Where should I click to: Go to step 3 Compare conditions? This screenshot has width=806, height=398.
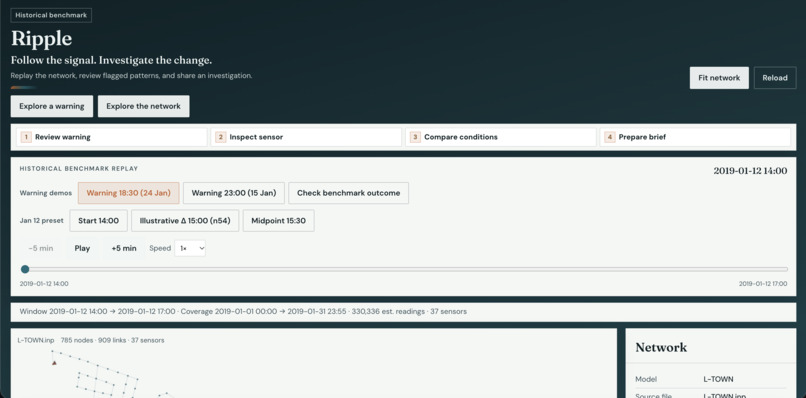501,137
